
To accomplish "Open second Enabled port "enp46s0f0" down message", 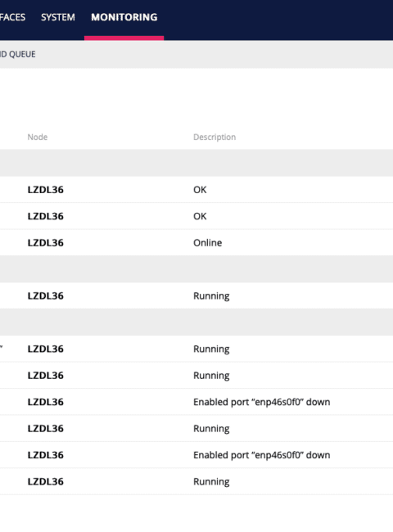I will tap(262, 455).
